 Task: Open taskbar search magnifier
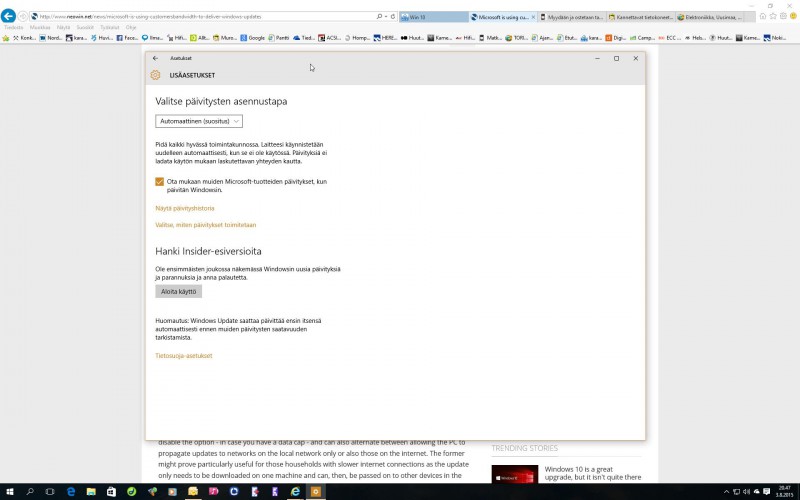coord(29,492)
